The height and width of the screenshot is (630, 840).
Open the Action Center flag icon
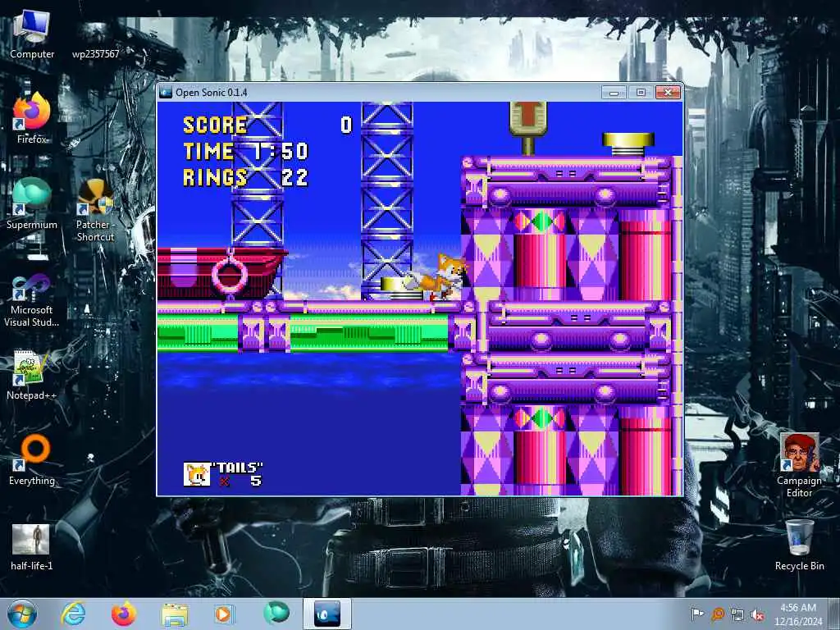pos(697,614)
